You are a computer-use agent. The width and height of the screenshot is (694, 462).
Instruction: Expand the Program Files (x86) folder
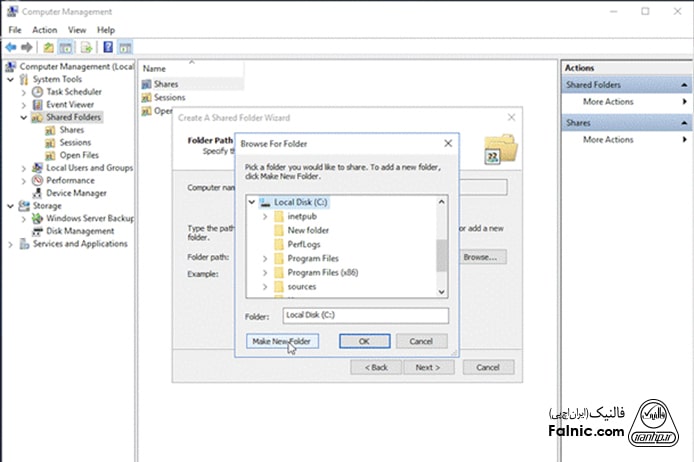click(x=264, y=273)
